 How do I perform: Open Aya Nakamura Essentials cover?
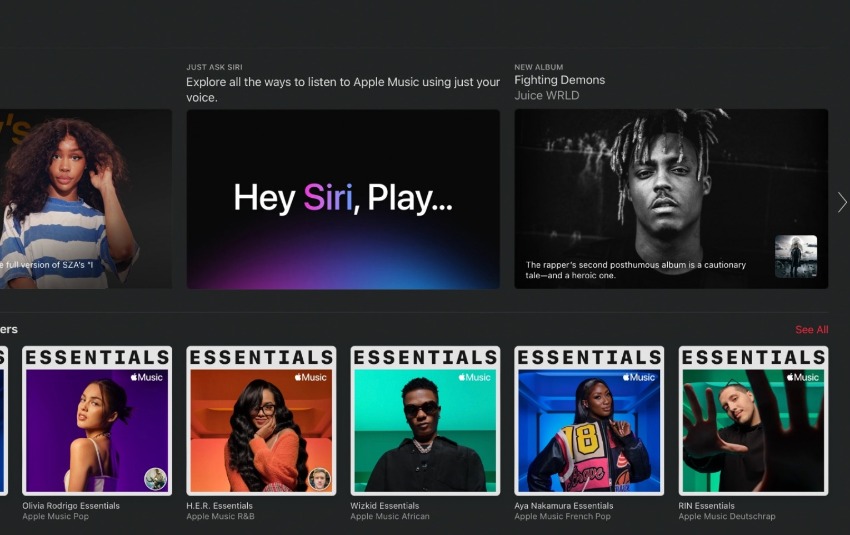click(589, 421)
